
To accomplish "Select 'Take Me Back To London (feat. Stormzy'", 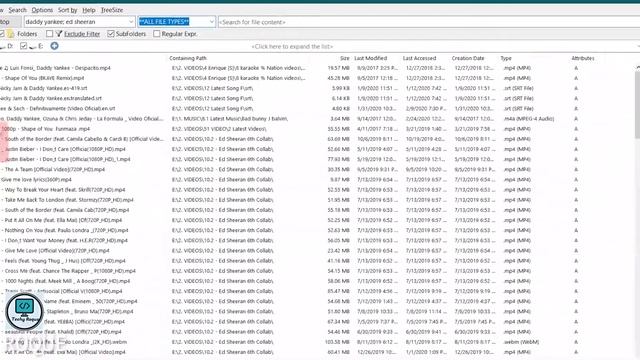I will 69,200.
